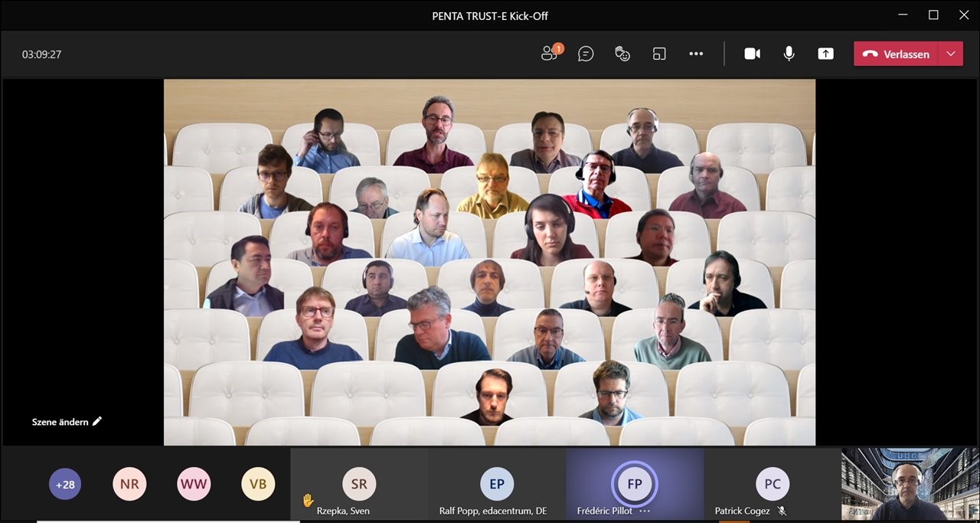
Task: Toggle the microphone mute
Action: [789, 54]
